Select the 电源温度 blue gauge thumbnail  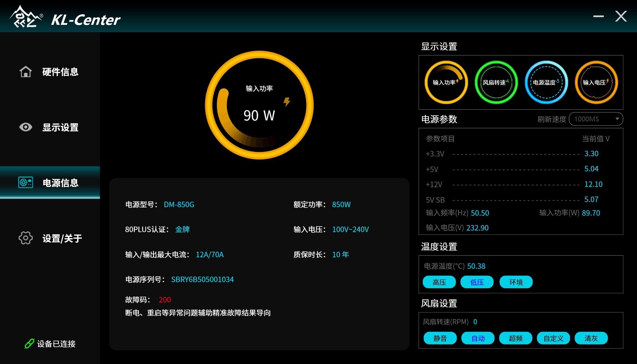point(546,82)
